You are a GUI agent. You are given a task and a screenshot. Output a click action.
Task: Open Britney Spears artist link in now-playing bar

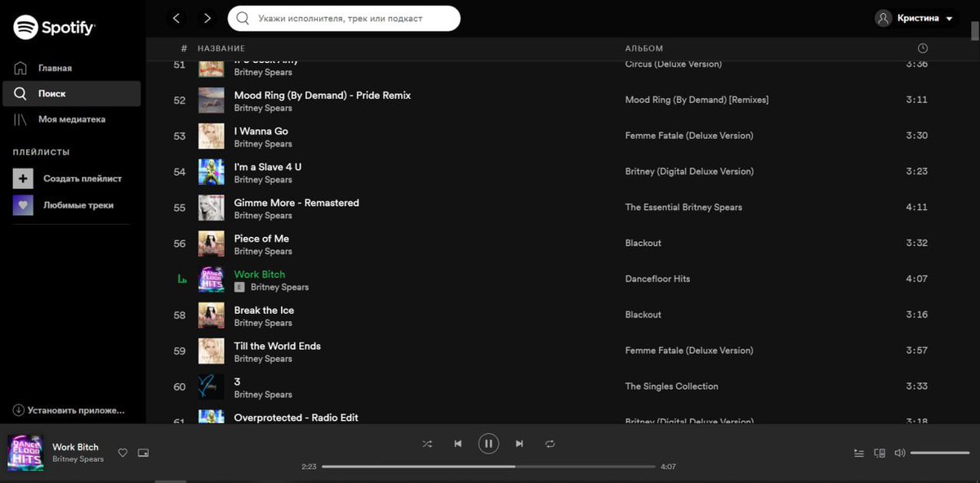[x=78, y=459]
